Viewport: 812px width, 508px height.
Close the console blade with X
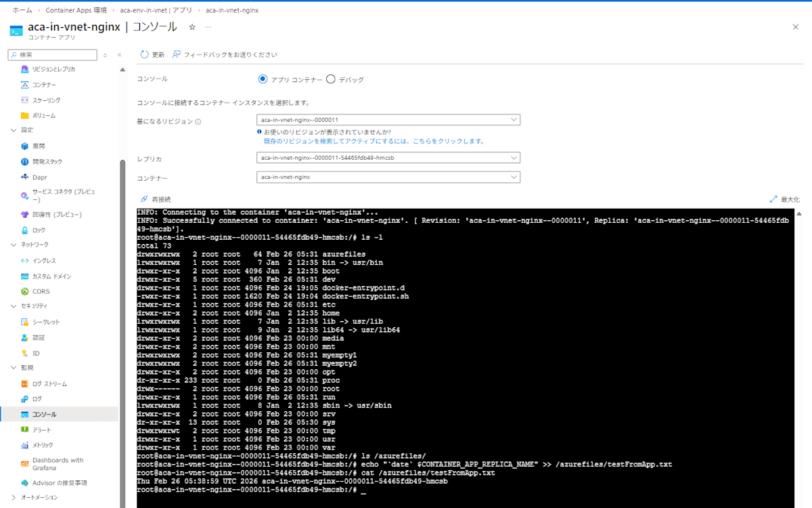(795, 26)
